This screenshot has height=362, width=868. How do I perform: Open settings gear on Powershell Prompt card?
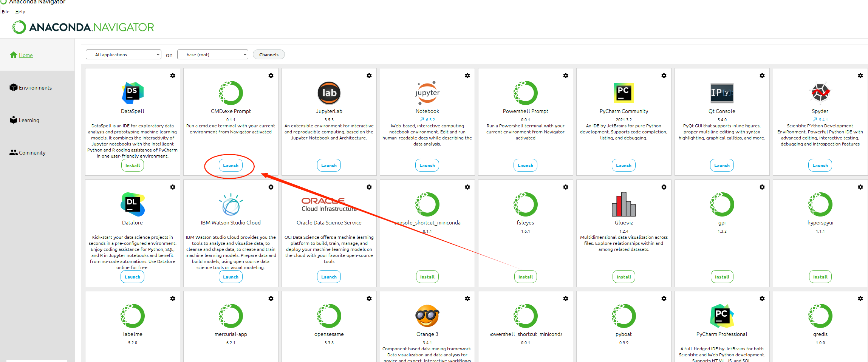(566, 76)
